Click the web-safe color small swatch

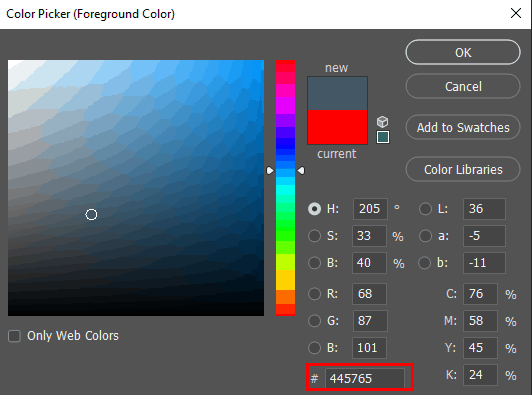(x=383, y=137)
